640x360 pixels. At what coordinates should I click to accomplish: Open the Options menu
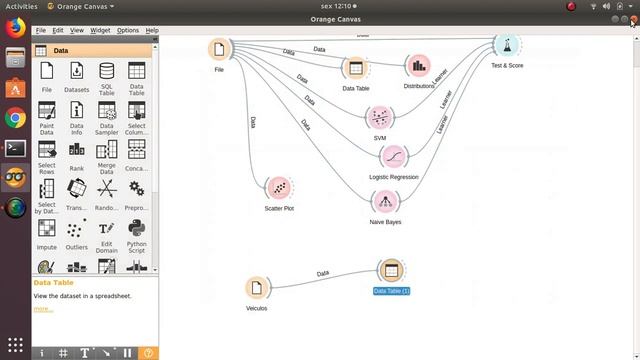click(x=128, y=30)
